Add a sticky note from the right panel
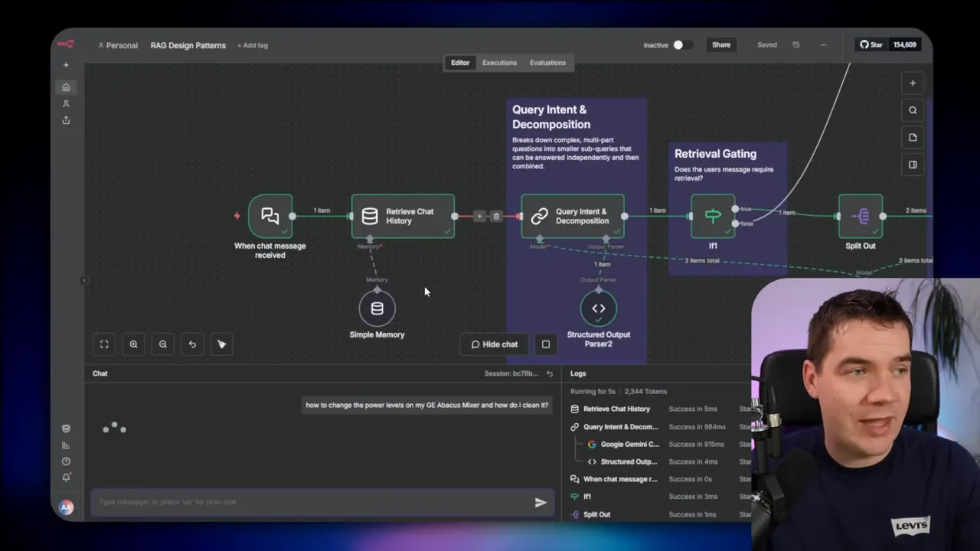Screen dimensions: 980x551 913,137
